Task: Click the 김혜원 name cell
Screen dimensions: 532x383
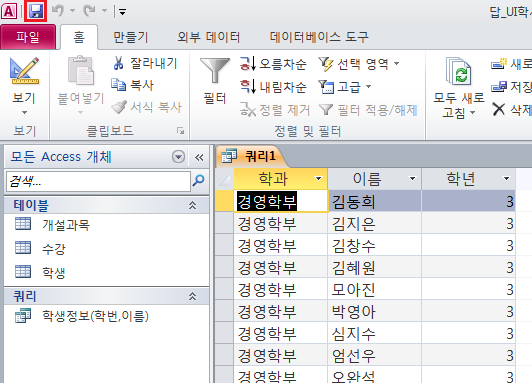Action: pos(375,268)
